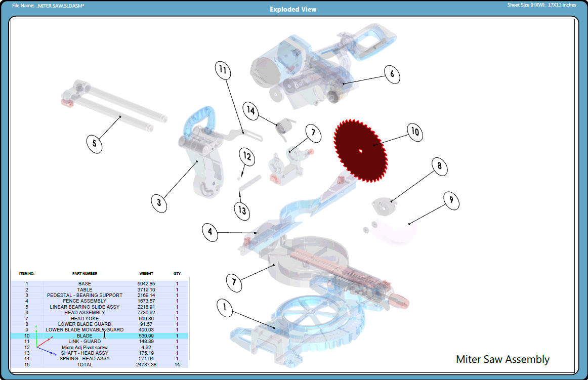
Task: Select the HEAD YOKE row
Action: tap(100, 318)
